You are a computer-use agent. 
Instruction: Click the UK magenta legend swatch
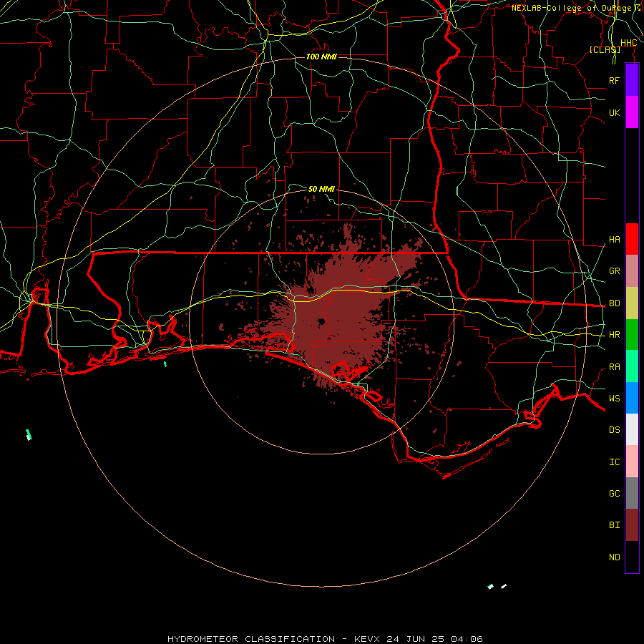point(632,112)
